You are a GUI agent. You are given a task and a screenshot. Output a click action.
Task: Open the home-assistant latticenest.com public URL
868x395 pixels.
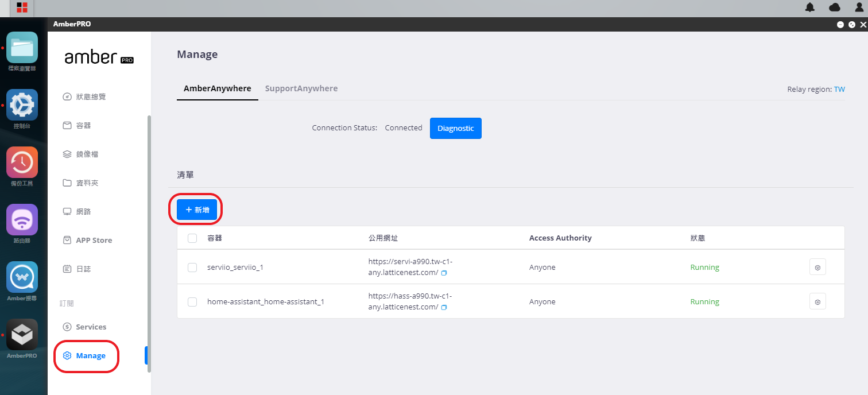point(410,301)
